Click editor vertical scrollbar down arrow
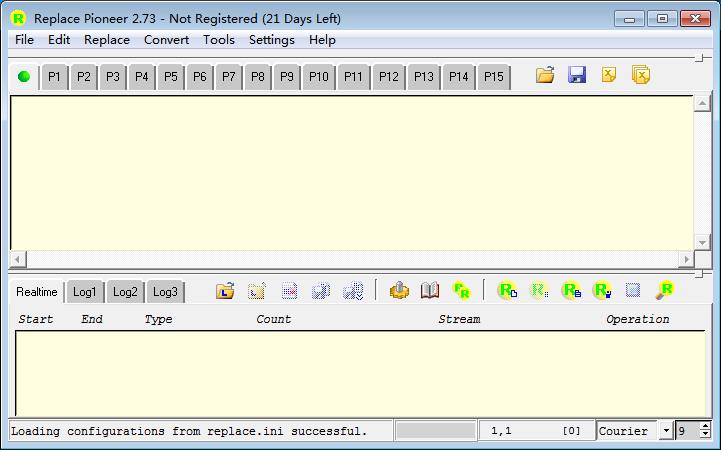This screenshot has height=450, width=721. (702, 242)
